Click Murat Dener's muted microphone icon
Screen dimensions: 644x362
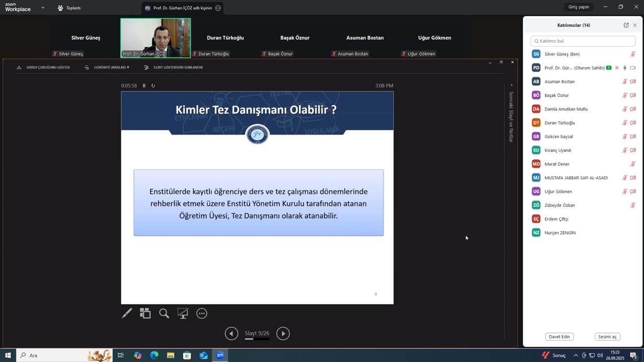pos(632,164)
